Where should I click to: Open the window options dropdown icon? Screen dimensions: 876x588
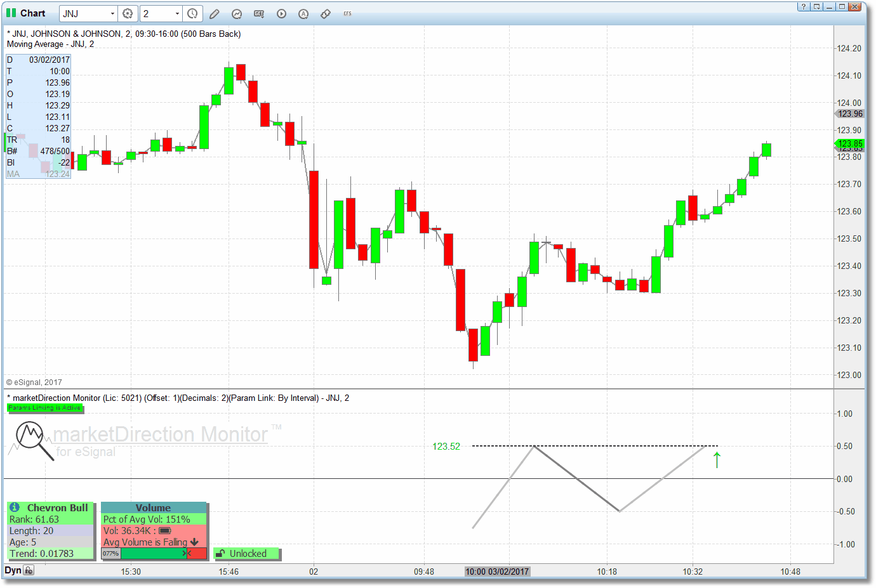(x=816, y=6)
